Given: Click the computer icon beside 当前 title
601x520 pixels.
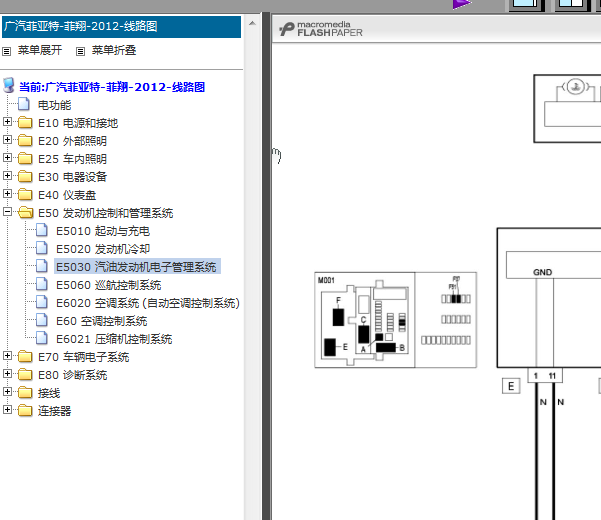Looking at the screenshot, I should click(x=9, y=85).
